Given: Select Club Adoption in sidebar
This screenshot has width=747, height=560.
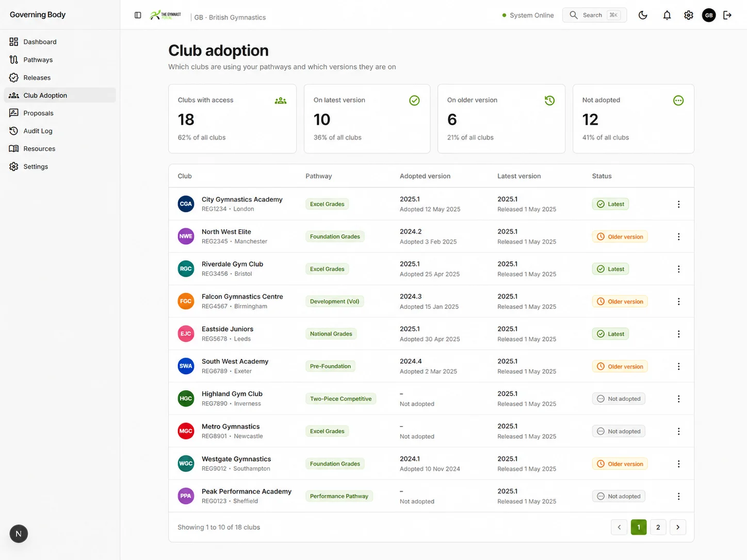Looking at the screenshot, I should (60, 95).
